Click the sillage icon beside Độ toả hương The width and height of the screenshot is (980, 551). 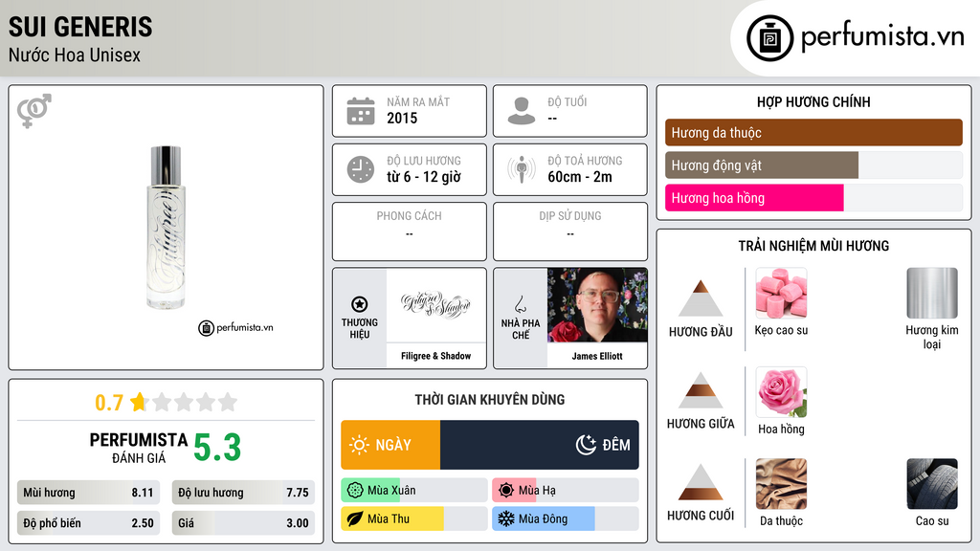(x=522, y=169)
